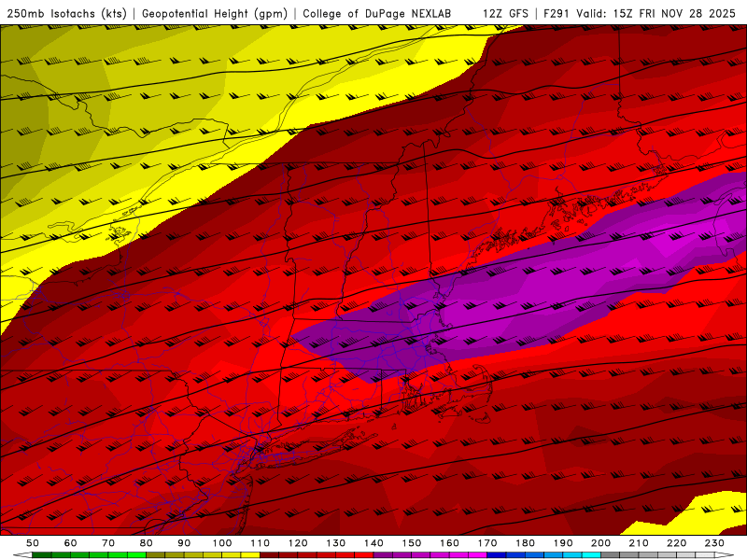Click the 130 knot legend value
Screen dimensions: 747x560
(x=335, y=543)
